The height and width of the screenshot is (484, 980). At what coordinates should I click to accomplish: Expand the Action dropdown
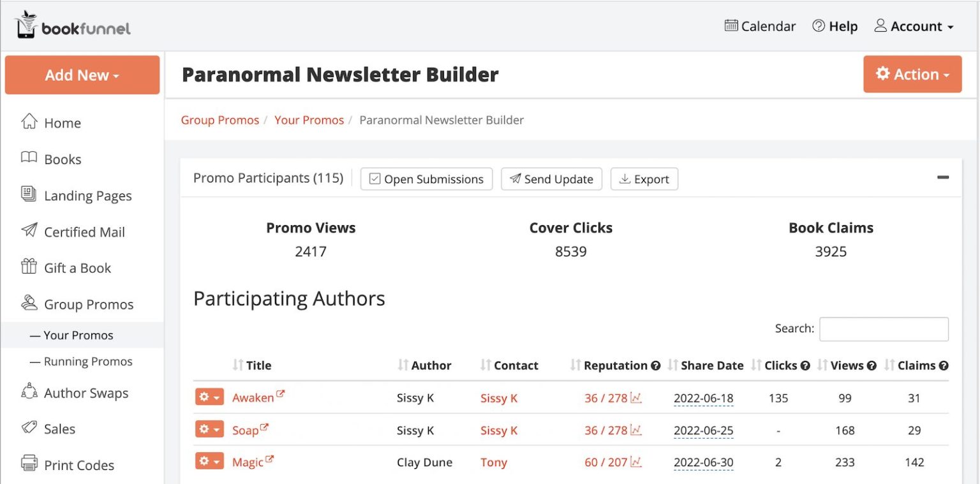912,74
